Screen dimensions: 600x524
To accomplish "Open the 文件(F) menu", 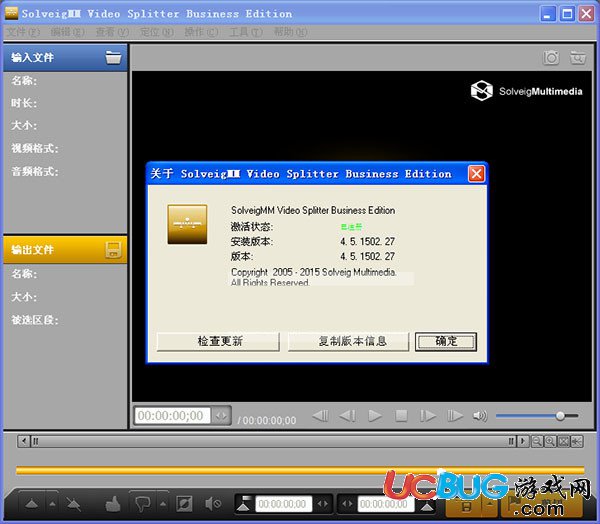I will [x=23, y=32].
